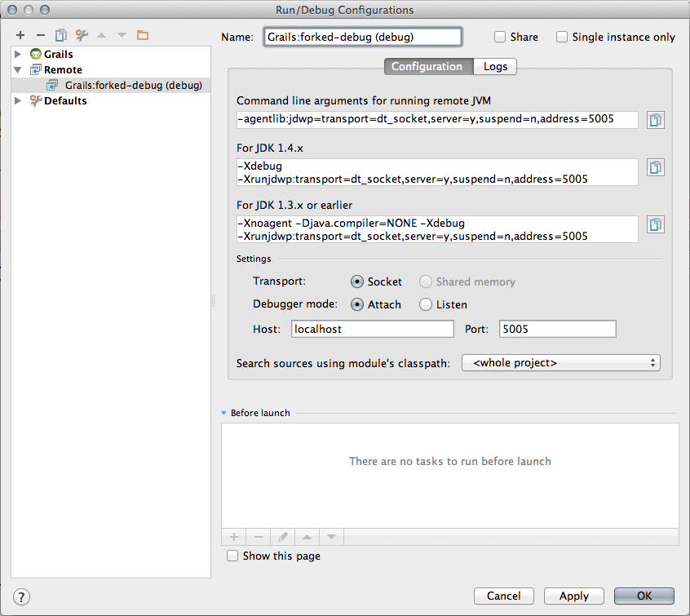The image size is (690, 616).
Task: Click the create folder icon in toolbar
Action: (143, 35)
